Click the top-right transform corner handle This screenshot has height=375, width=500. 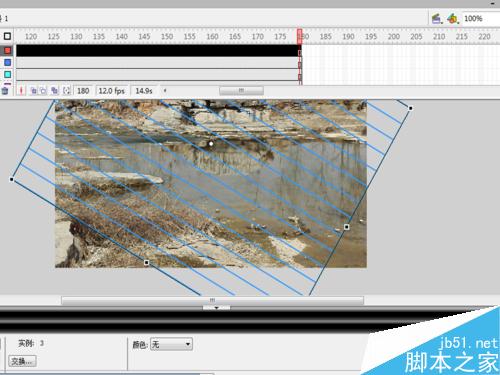click(410, 108)
